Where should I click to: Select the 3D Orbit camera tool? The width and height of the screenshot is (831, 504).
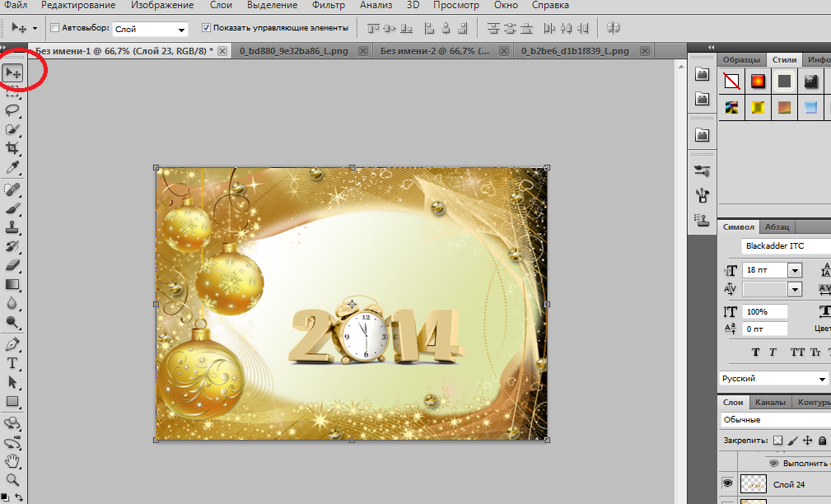pyautogui.click(x=12, y=442)
